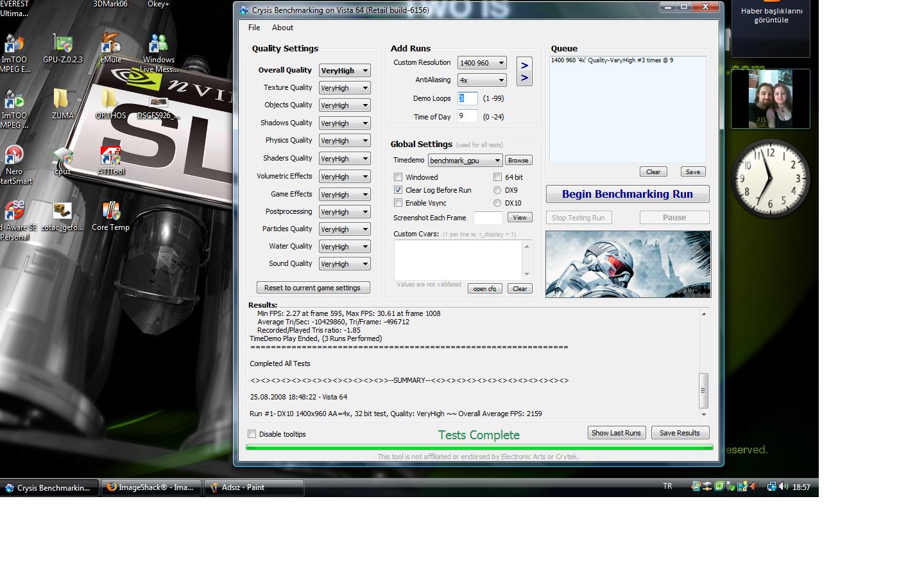Screen dimensions: 924x578
Task: Select the DX10 radio button
Action: point(497,203)
